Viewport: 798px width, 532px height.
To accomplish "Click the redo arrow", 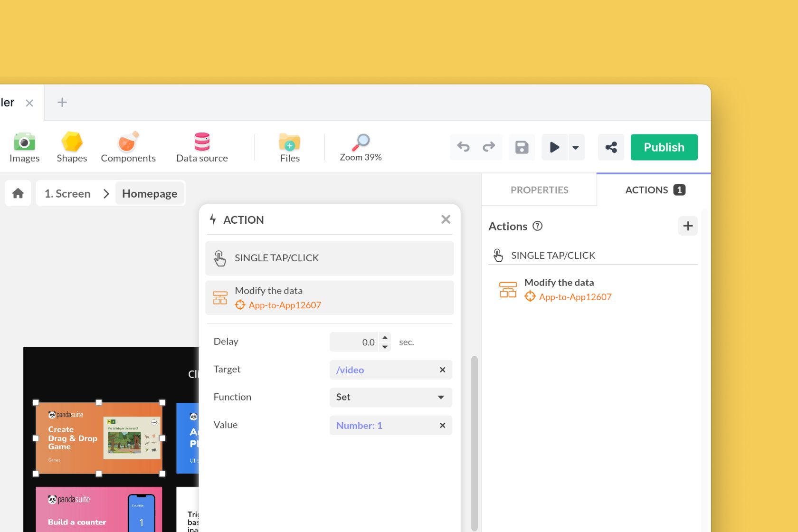I will tap(489, 147).
